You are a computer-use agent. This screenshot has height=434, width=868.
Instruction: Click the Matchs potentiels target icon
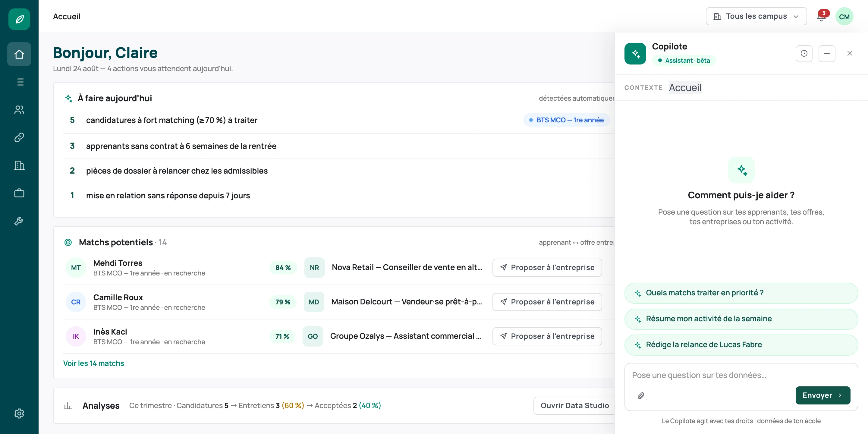click(x=68, y=242)
